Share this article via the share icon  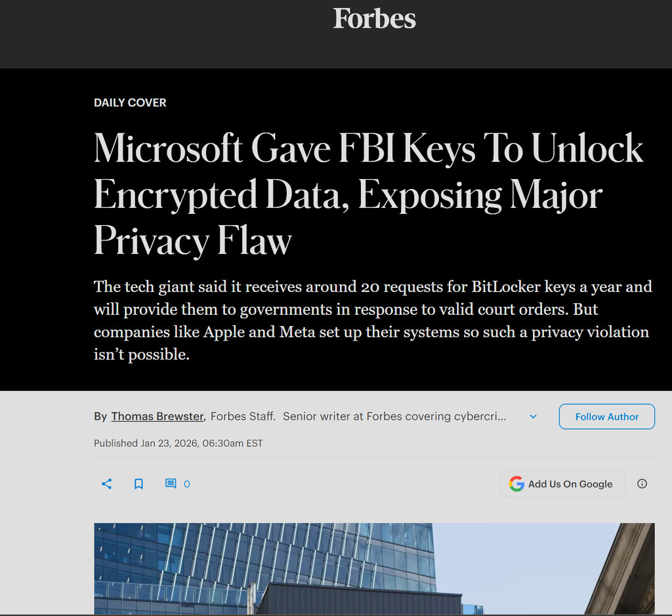coord(107,484)
